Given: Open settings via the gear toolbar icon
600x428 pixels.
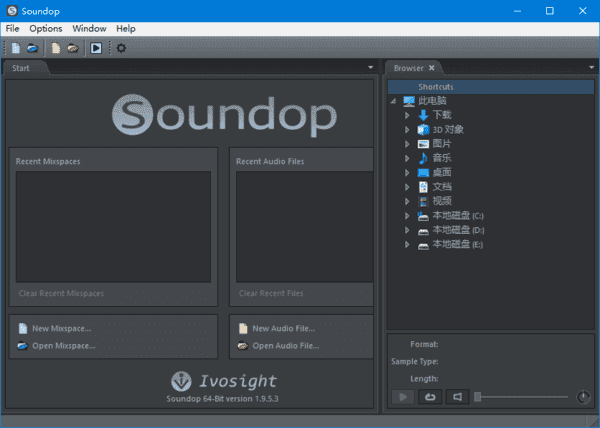Looking at the screenshot, I should (121, 48).
